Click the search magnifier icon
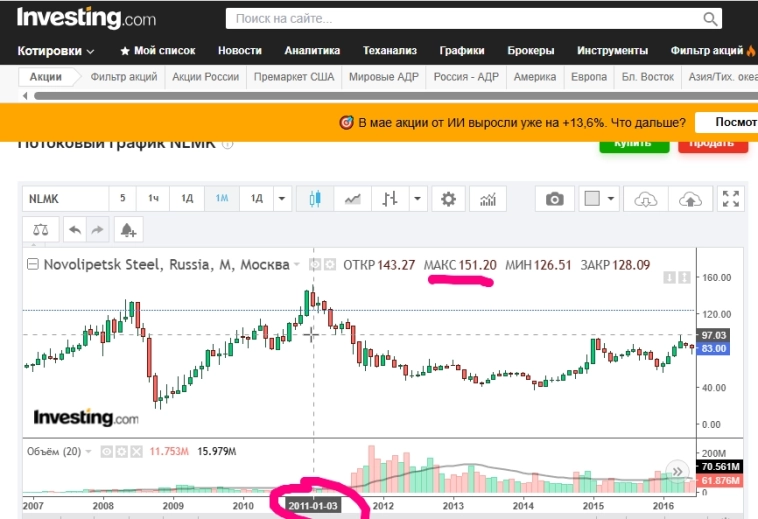 [x=710, y=19]
